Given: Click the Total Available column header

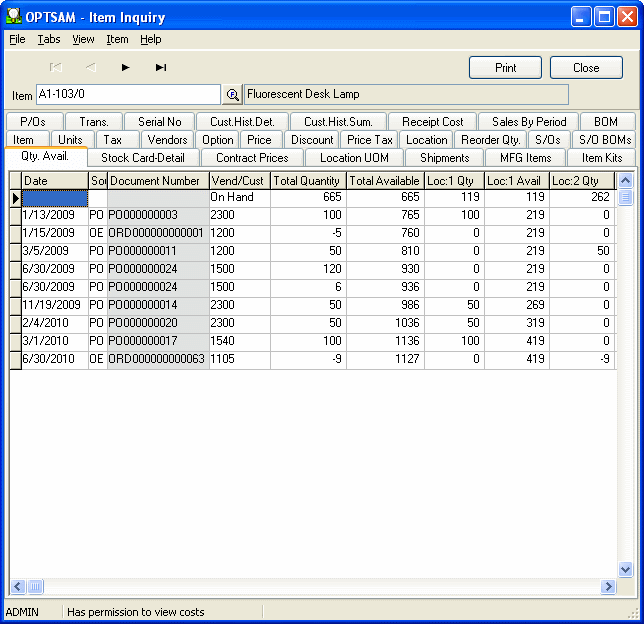Looking at the screenshot, I should tap(385, 181).
